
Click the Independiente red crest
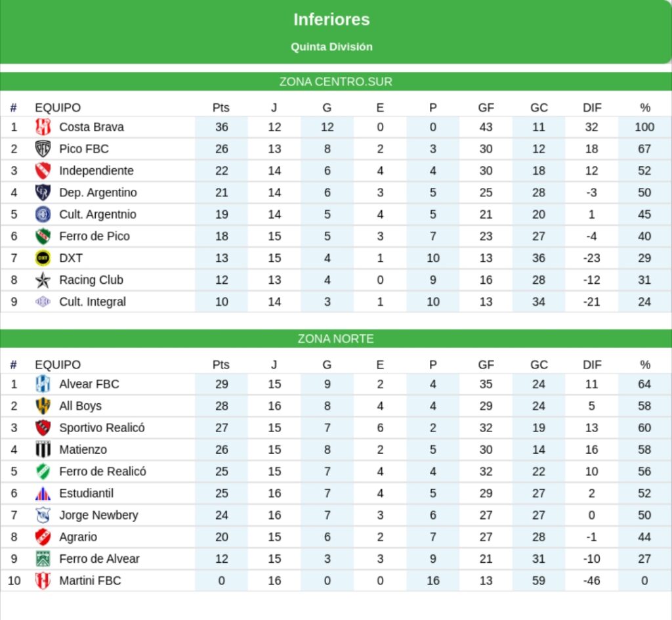(43, 171)
